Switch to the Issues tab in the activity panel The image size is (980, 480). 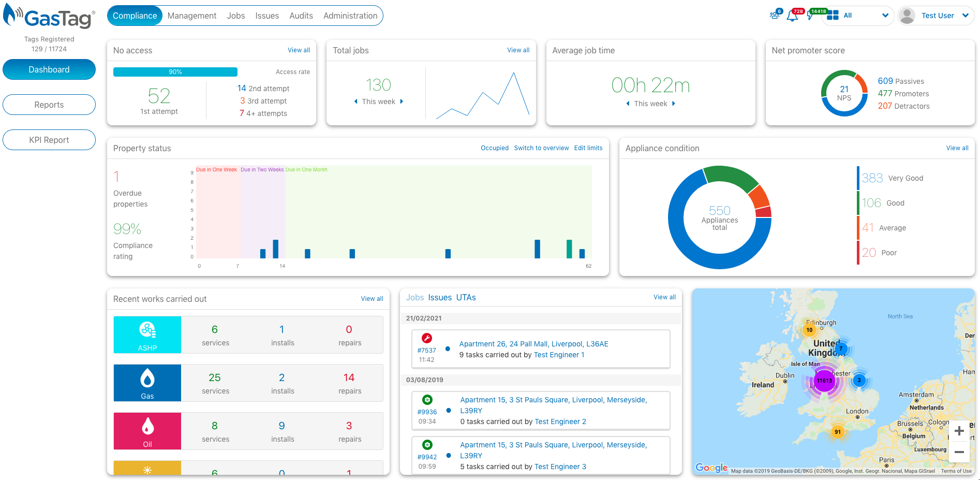[x=440, y=297]
